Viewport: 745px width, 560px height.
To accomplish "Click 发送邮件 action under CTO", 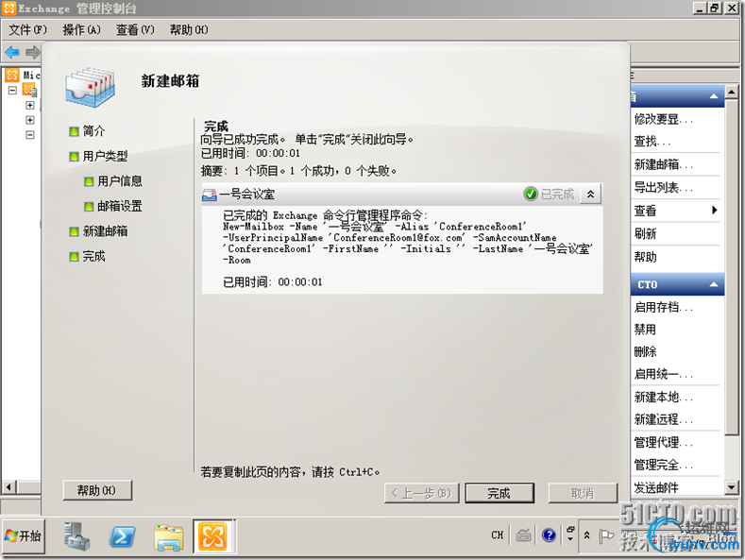I will [656, 487].
